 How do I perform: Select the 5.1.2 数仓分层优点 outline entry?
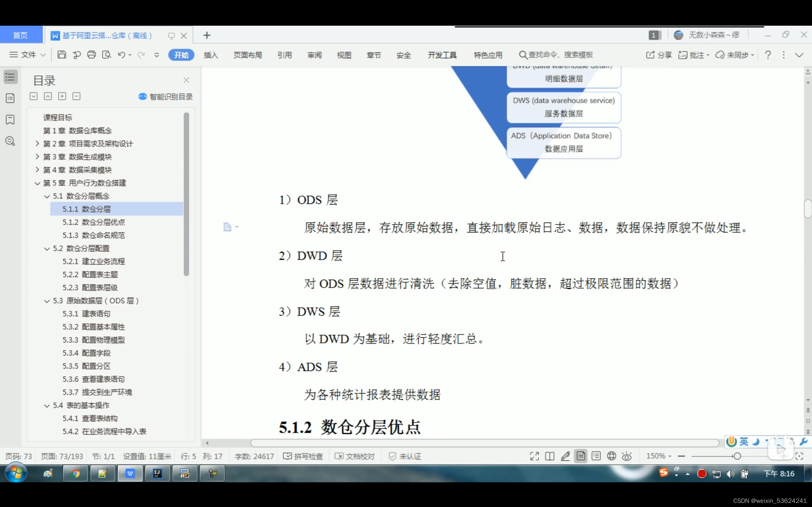click(94, 222)
